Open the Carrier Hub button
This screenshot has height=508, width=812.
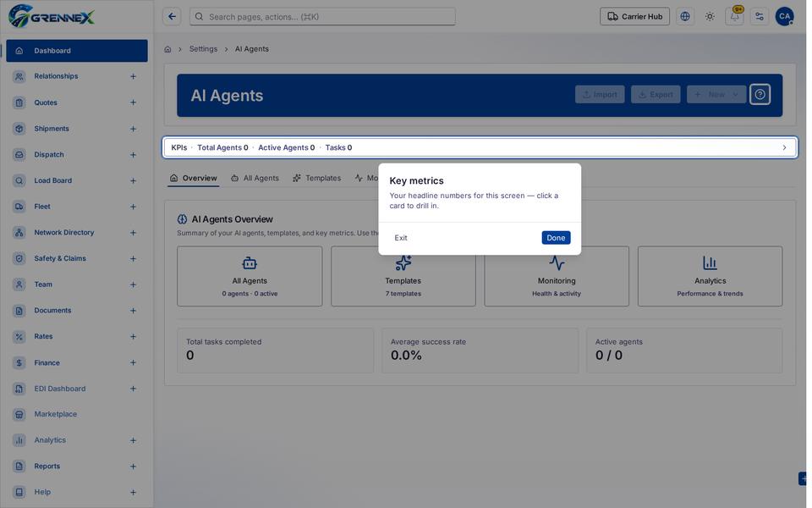634,17
